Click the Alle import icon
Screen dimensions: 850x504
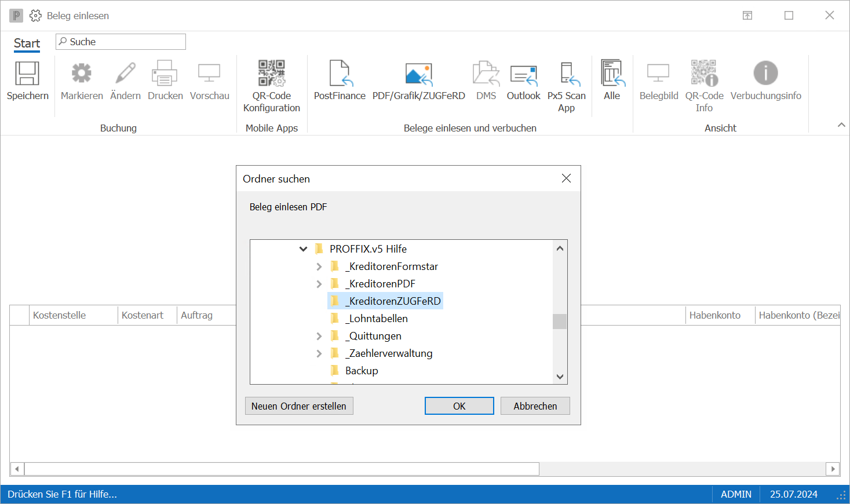612,73
